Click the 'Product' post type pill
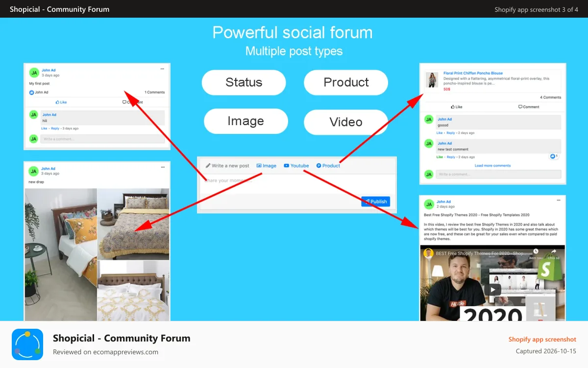Viewport: 588px width, 368px height. pos(346,82)
